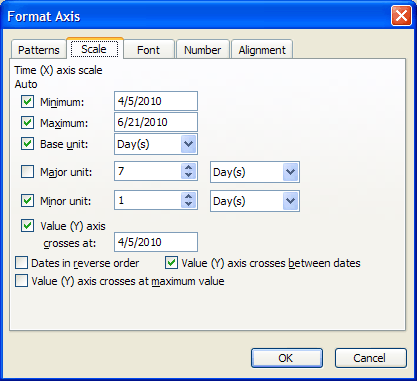Increase Major unit value with up spinner arrow
Viewport: 417px width, 381px height.
click(x=188, y=168)
